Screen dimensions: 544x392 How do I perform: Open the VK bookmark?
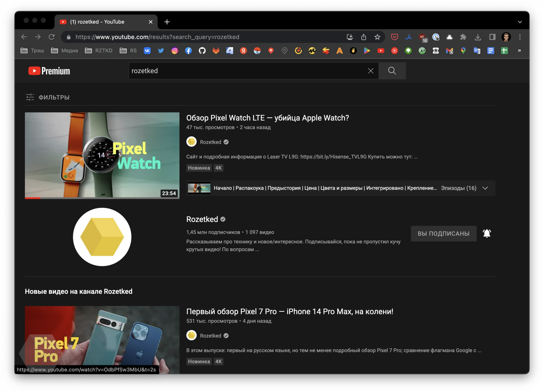pos(147,51)
